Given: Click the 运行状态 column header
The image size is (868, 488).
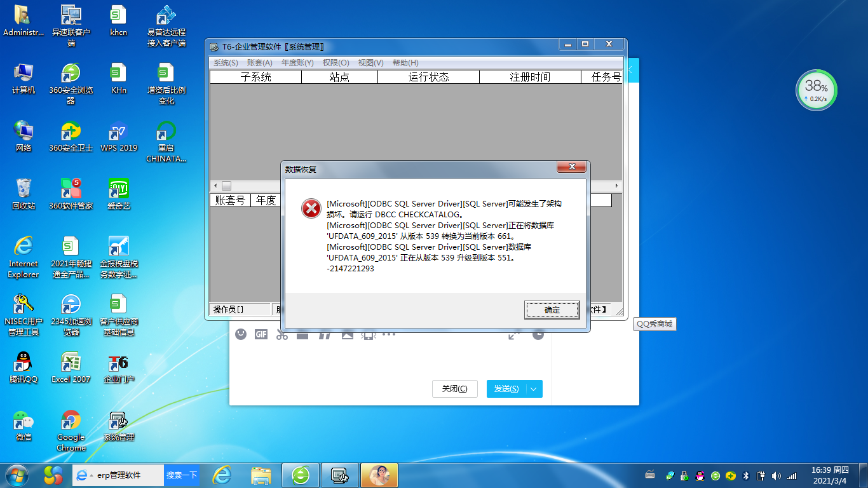Looking at the screenshot, I should [429, 77].
